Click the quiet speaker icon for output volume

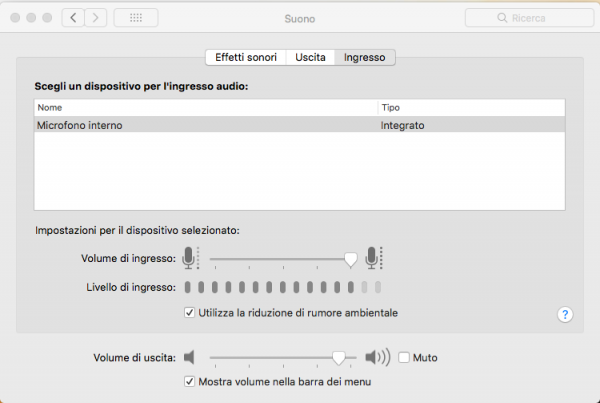click(190, 357)
